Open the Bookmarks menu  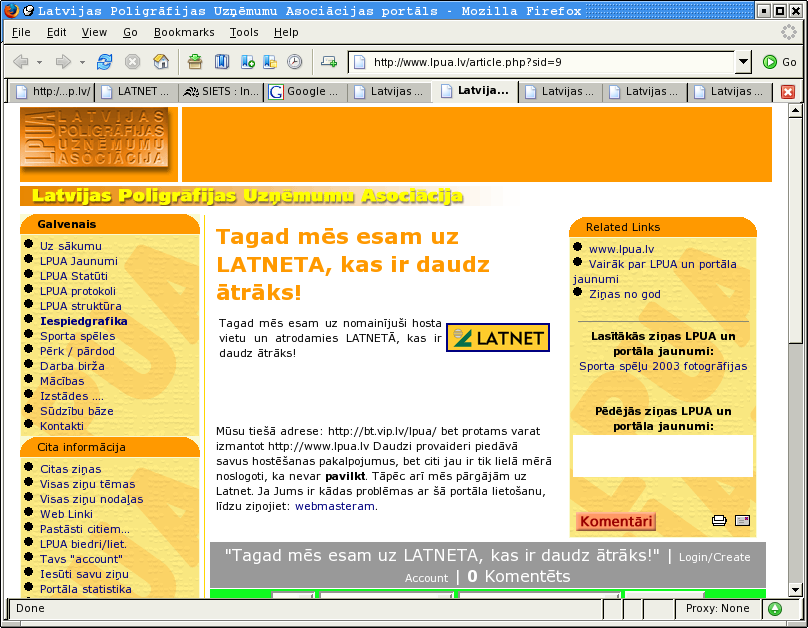point(184,32)
